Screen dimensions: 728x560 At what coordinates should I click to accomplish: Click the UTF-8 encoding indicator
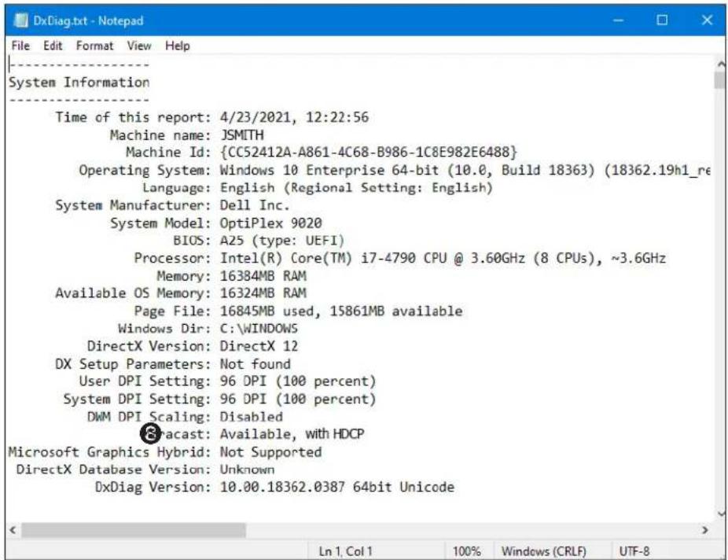(634, 551)
